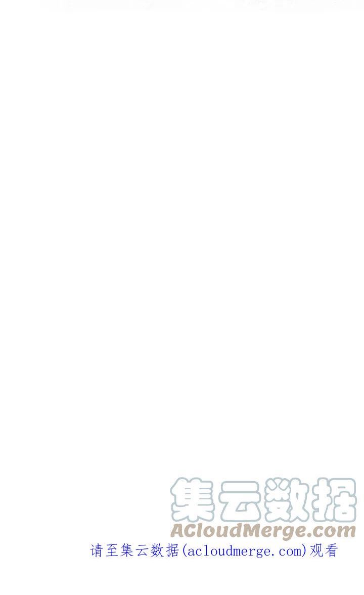The width and height of the screenshot is (364, 595).
Task: Click the blue 至 character
Action: [112, 550]
